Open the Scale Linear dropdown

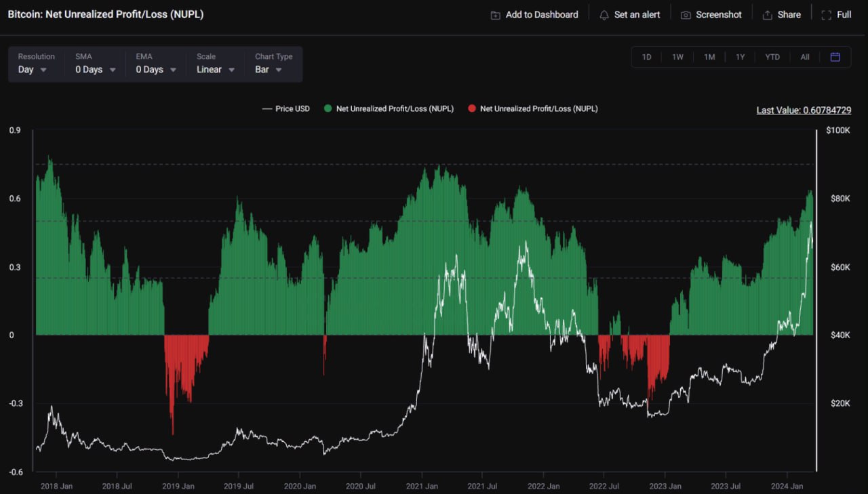[x=216, y=64]
